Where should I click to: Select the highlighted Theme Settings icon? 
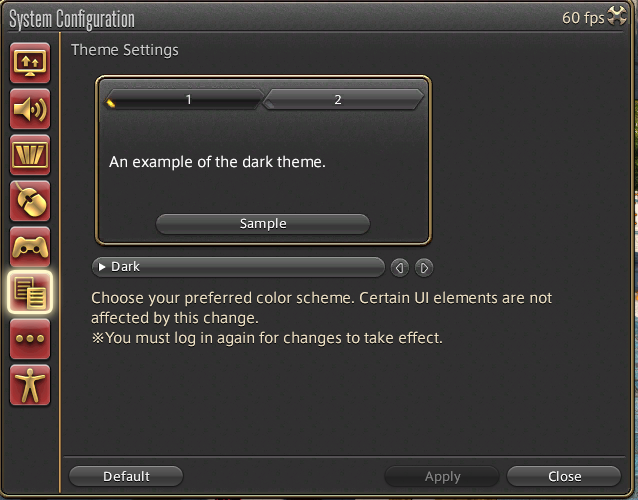(x=30, y=293)
